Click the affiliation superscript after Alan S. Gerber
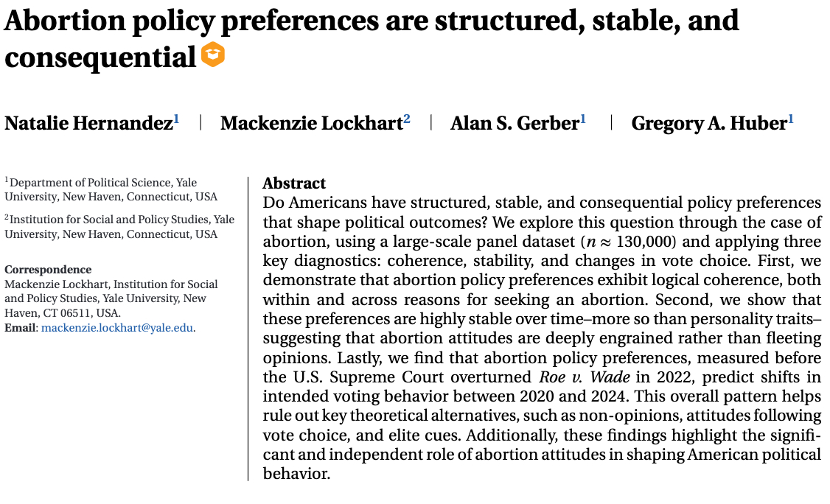The image size is (830, 504). tap(583, 119)
